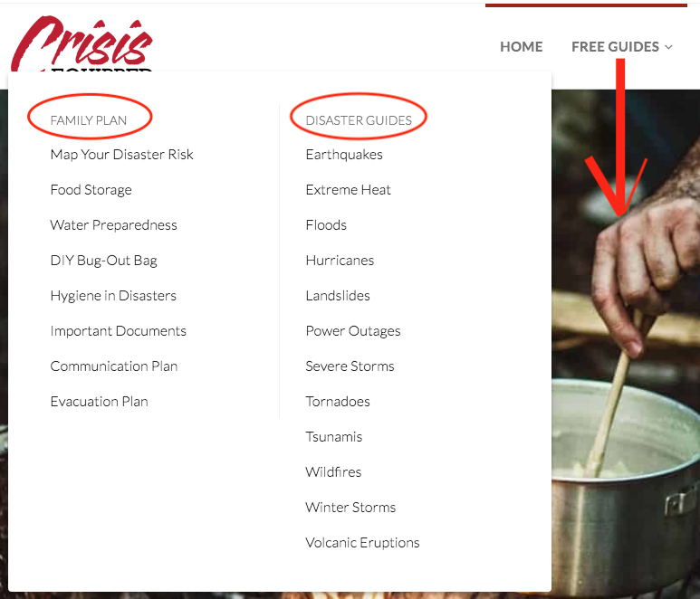Expand the Free Guides chevron arrow
Image resolution: width=700 pixels, height=599 pixels.
tap(668, 47)
